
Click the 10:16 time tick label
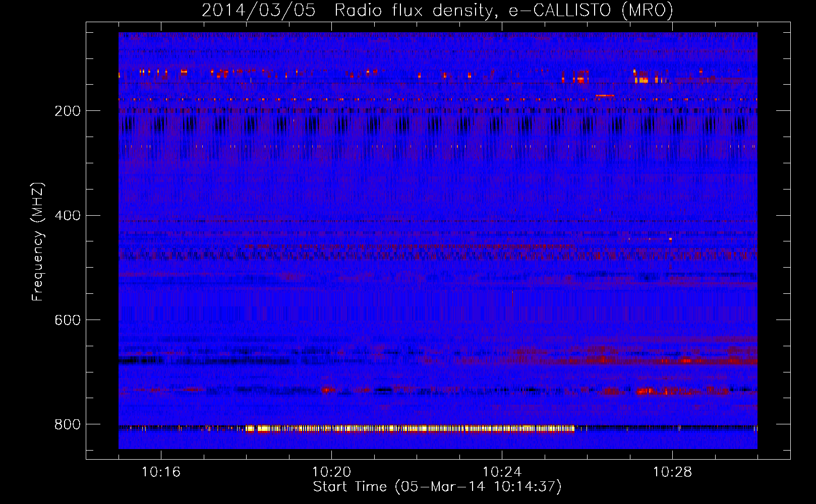tap(161, 472)
